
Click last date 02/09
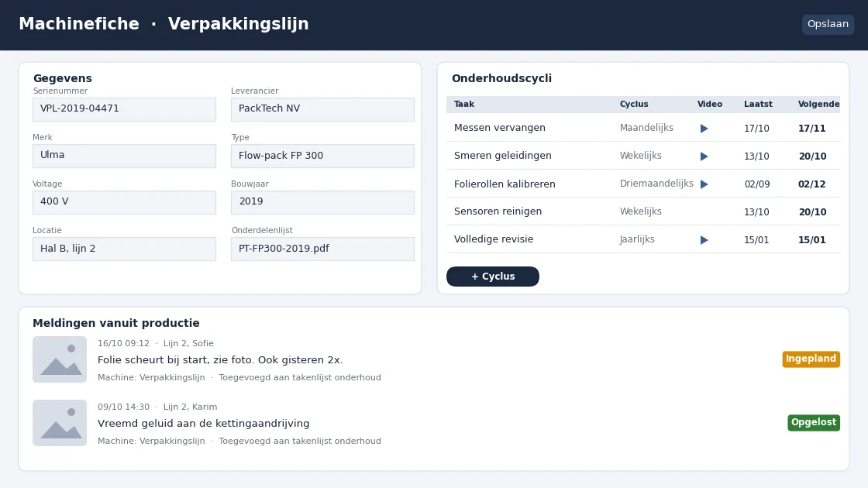(x=756, y=184)
